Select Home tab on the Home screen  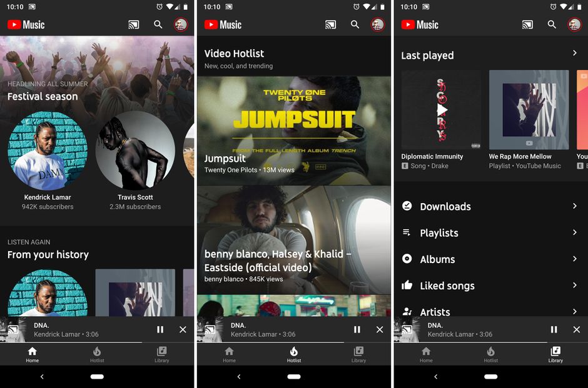click(33, 354)
